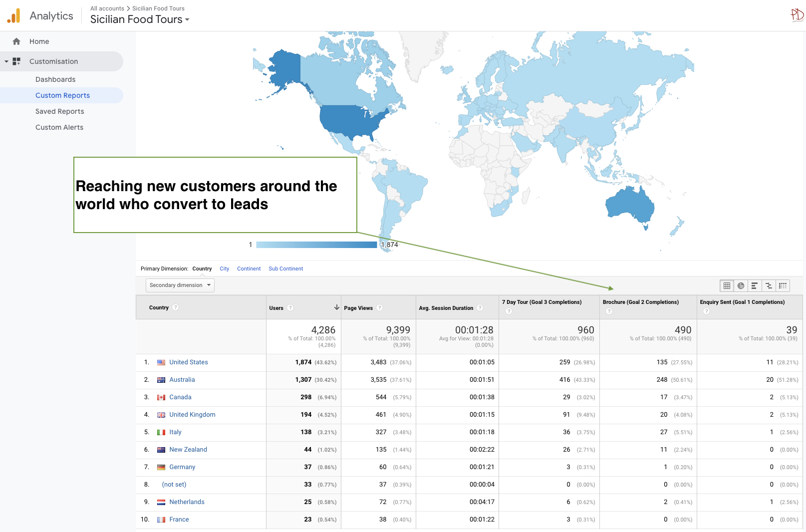
Task: Click help icon under Brochure header
Action: [609, 311]
